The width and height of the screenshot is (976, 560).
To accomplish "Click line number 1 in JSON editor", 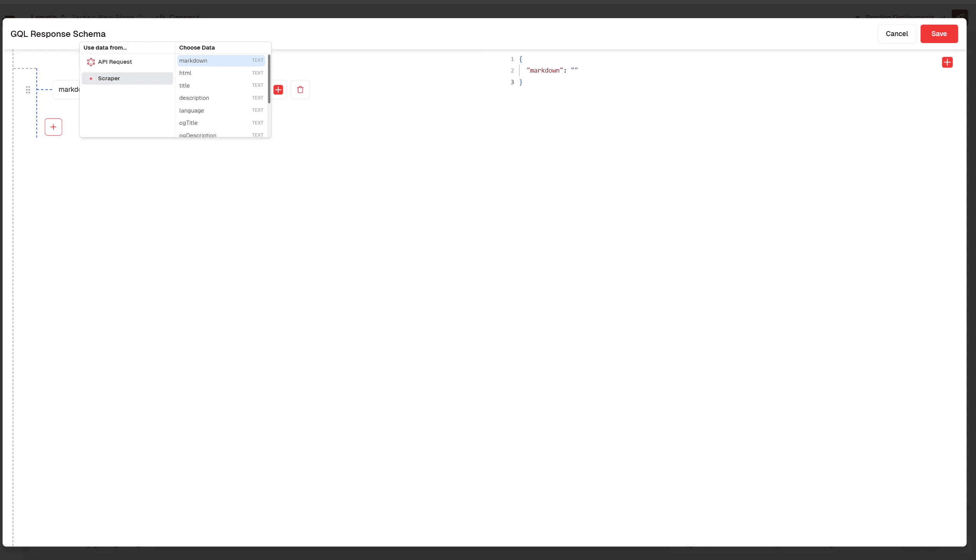I will (512, 59).
